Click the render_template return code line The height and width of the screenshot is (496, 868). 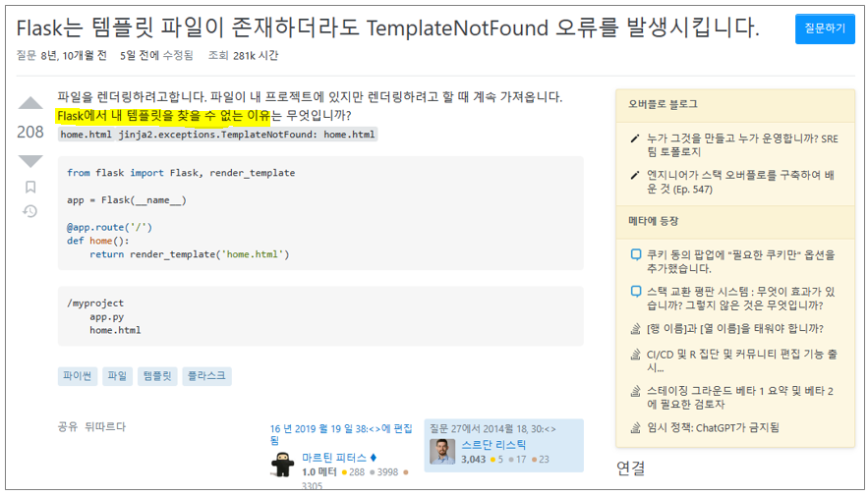[x=190, y=254]
